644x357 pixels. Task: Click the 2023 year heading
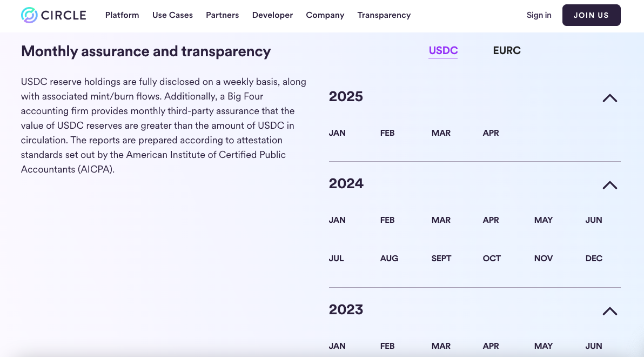(346, 310)
